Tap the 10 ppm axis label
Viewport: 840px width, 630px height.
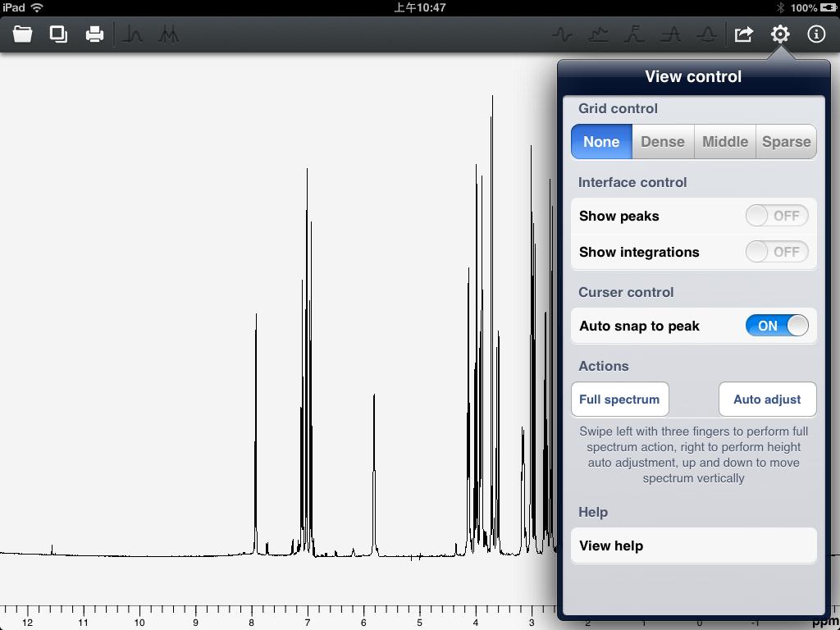click(139, 623)
